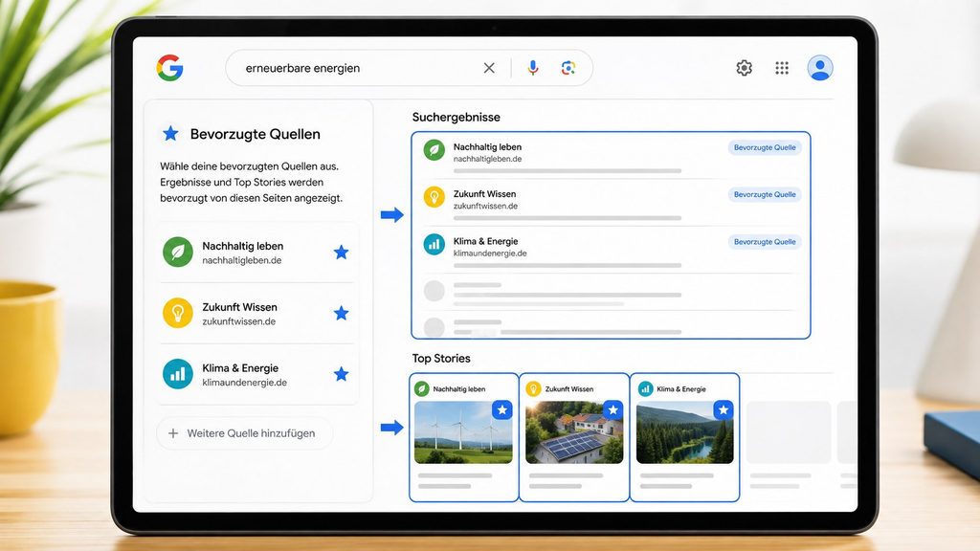Open solar roof thumbnail in Top Stories

574,432
